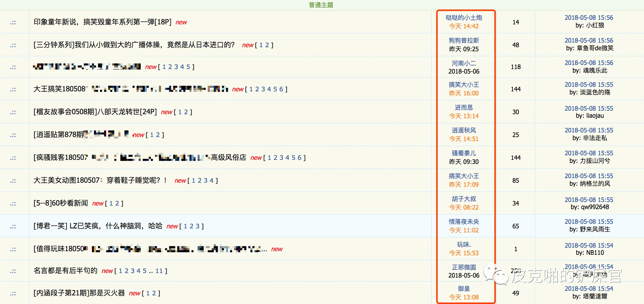Viewport: 644px width, 304px height.
Task: Click the topic icon next to "[5--8]60秒看新闻"
Action: pos(13,203)
